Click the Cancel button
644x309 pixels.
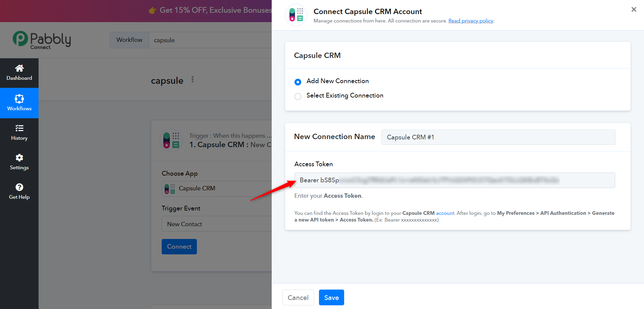coord(298,298)
